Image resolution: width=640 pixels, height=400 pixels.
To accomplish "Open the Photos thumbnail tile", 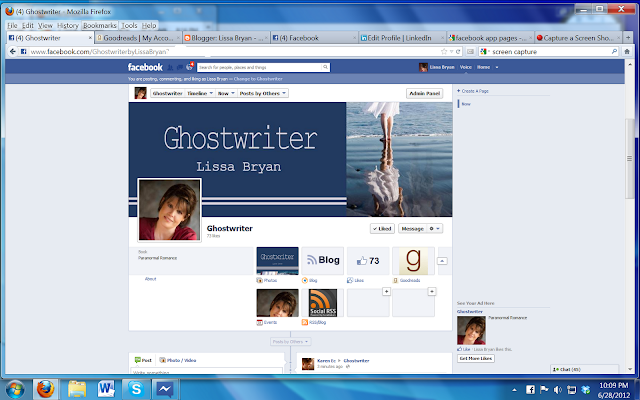I will coord(277,260).
